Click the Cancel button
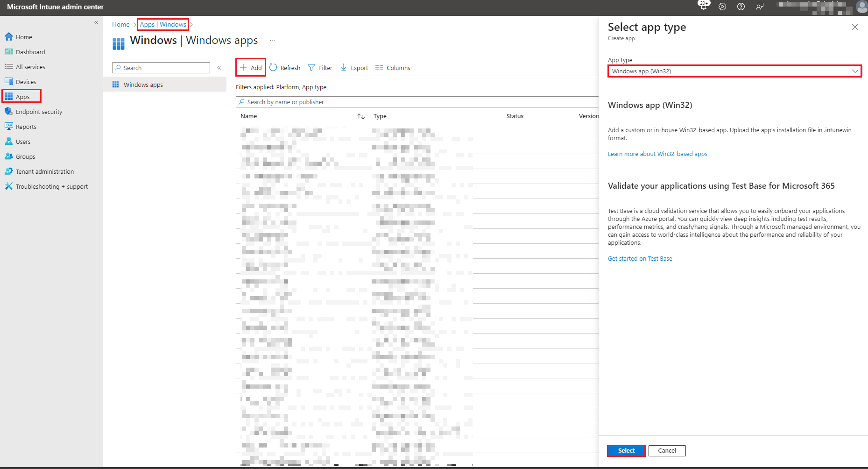 pos(667,450)
